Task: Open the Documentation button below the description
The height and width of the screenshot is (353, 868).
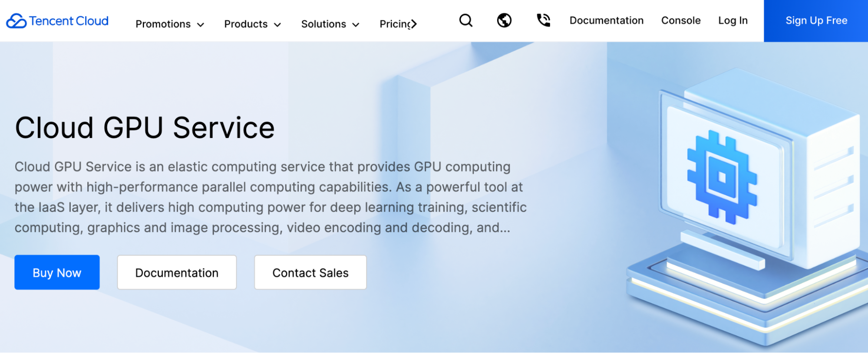Action: [x=177, y=272]
